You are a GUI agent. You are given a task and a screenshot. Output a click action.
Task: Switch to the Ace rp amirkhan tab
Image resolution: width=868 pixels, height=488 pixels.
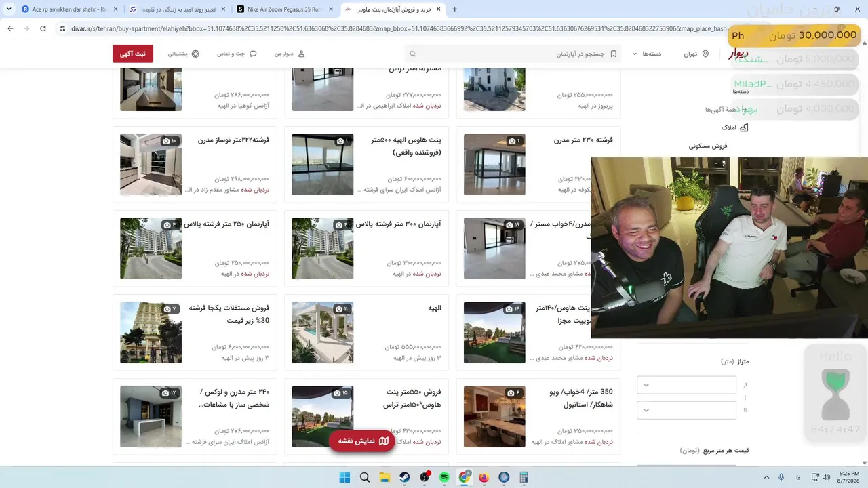pyautogui.click(x=68, y=9)
